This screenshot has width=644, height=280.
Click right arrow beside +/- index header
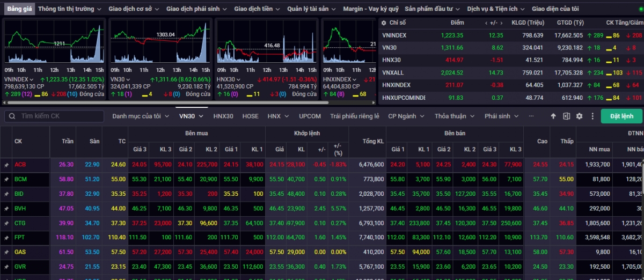(x=501, y=23)
